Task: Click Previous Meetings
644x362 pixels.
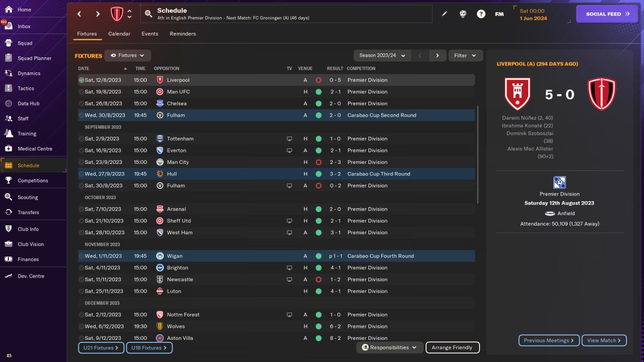Action: coord(549,340)
